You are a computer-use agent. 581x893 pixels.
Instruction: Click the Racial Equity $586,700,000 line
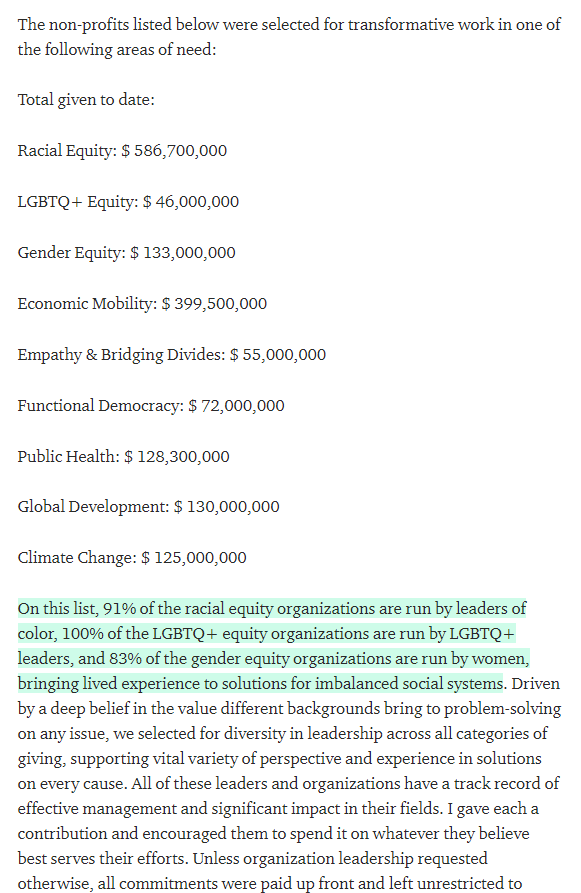pyautogui.click(x=122, y=151)
